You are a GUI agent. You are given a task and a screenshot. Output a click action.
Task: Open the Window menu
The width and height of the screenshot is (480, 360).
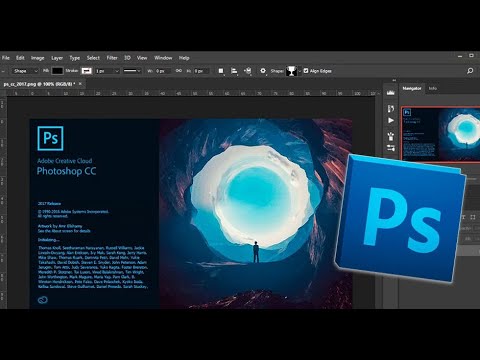click(163, 58)
